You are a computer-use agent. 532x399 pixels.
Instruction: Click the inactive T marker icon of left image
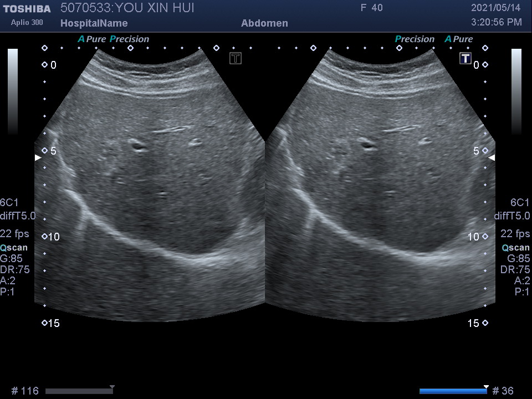tap(235, 58)
